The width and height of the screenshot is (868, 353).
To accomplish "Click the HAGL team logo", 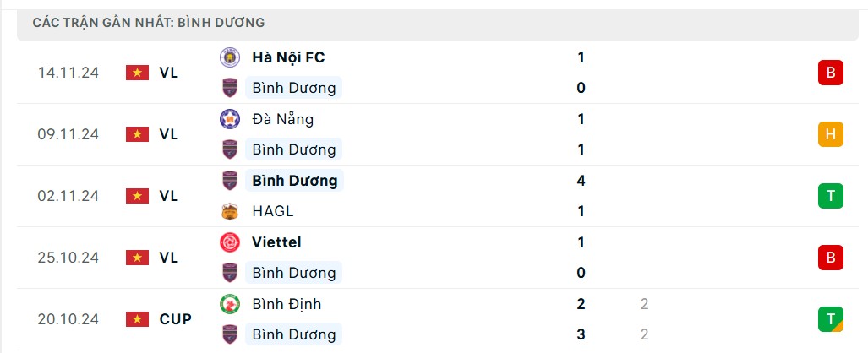I will coord(229,211).
